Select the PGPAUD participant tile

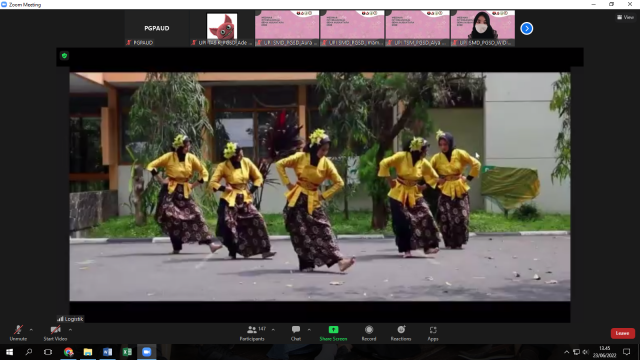pos(157,28)
